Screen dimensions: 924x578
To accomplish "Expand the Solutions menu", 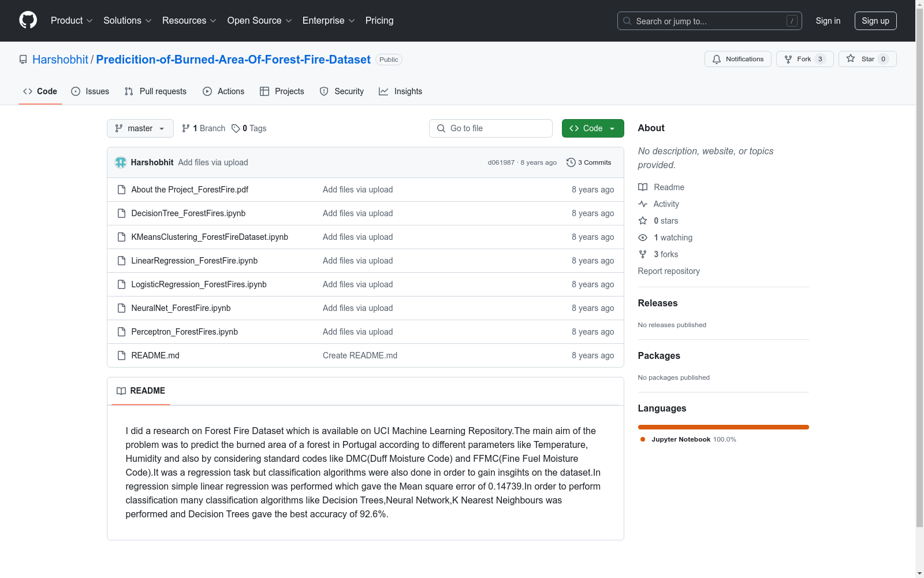I will [127, 20].
